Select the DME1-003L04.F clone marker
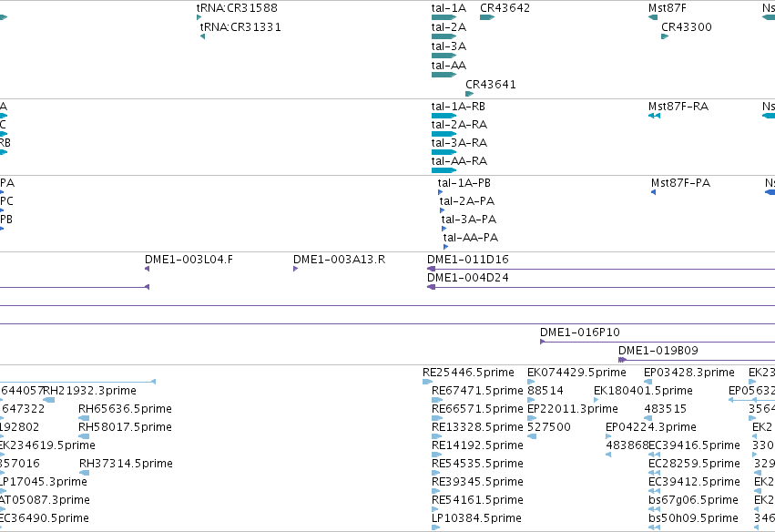Screen dimensions: 775x532 point(147,269)
